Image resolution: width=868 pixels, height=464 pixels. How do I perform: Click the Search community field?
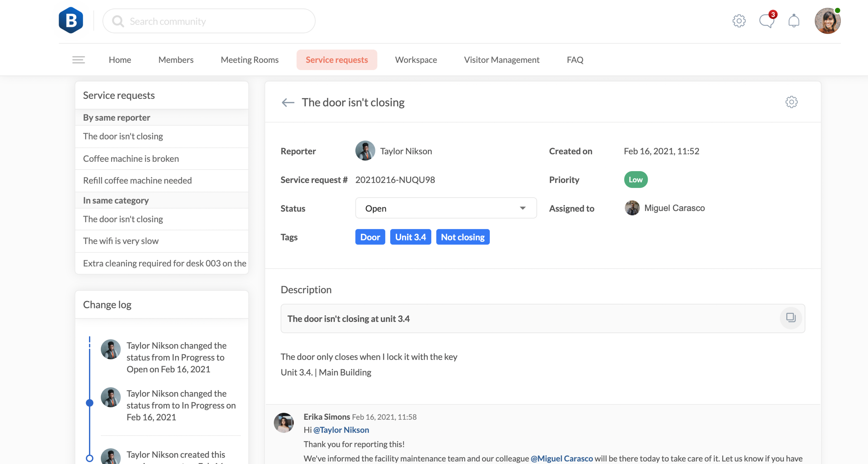click(x=216, y=21)
